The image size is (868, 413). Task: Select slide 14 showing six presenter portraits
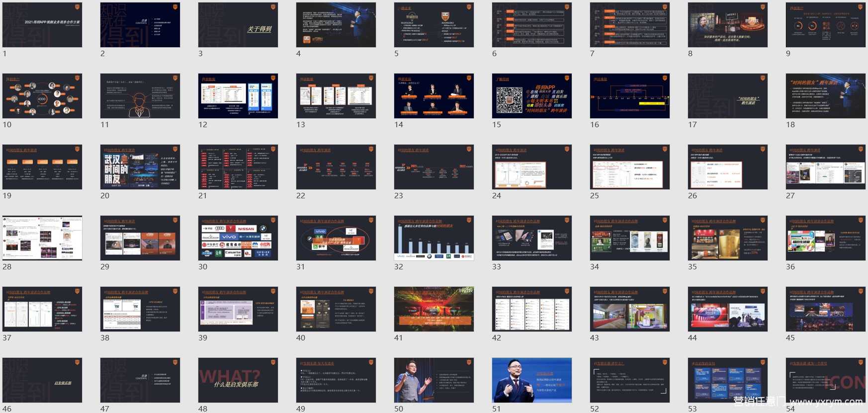(434, 96)
